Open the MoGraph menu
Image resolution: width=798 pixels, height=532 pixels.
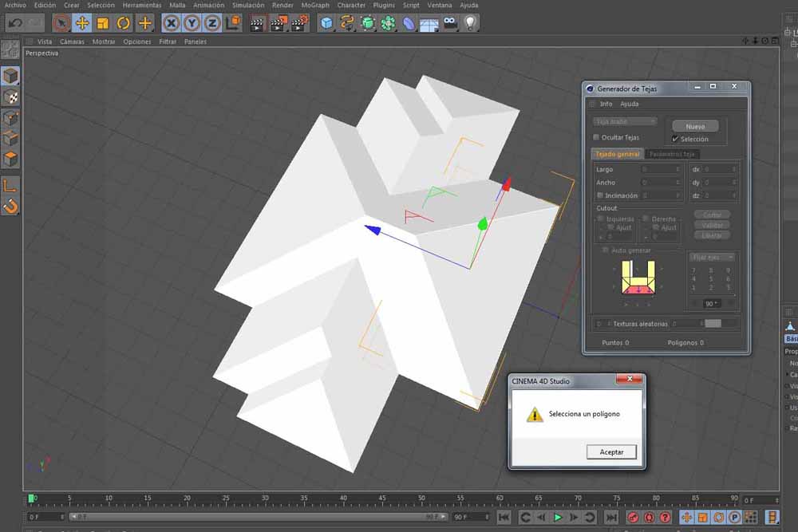(x=315, y=5)
